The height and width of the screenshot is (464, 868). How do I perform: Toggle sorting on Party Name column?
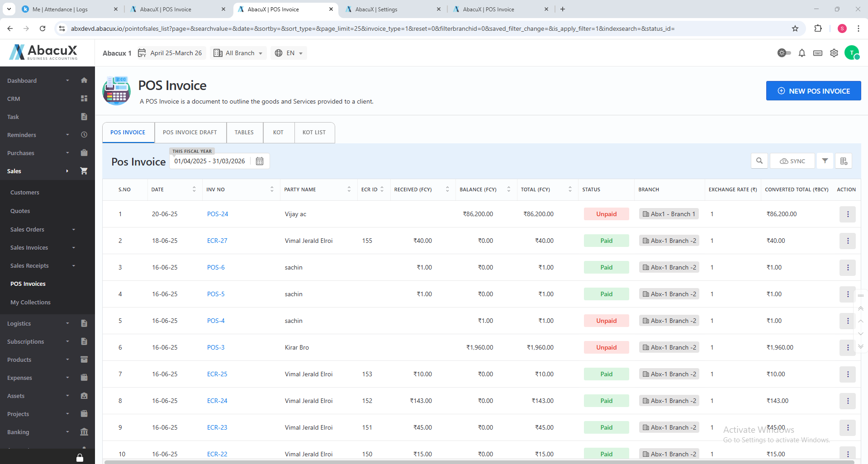[349, 189]
